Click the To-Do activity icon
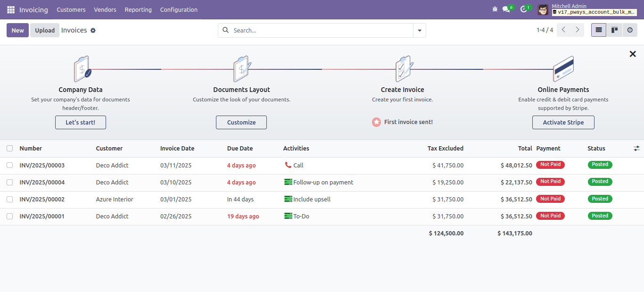Viewport: 644px width, 292px height. tap(288, 216)
